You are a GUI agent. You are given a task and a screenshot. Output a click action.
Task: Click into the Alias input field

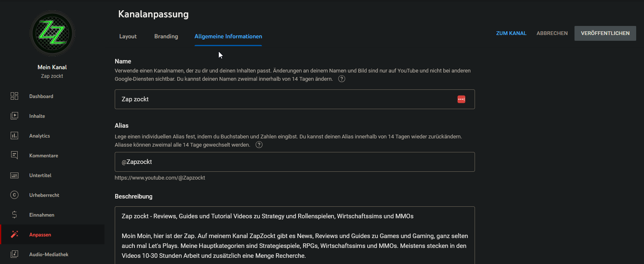(294, 162)
